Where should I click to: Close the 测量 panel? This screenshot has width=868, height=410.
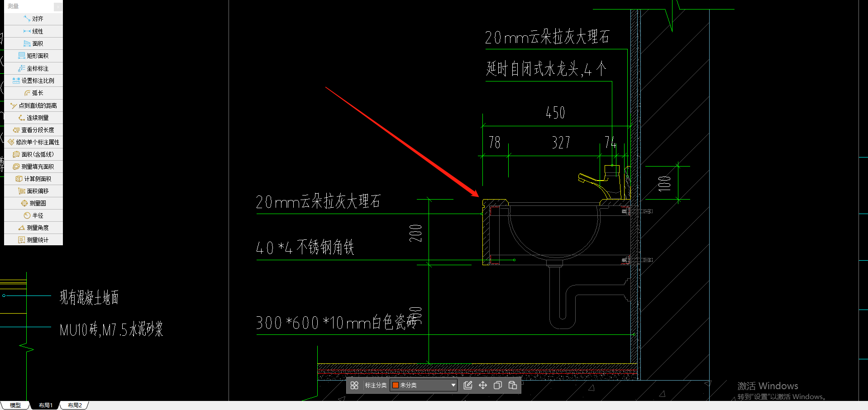(58, 6)
